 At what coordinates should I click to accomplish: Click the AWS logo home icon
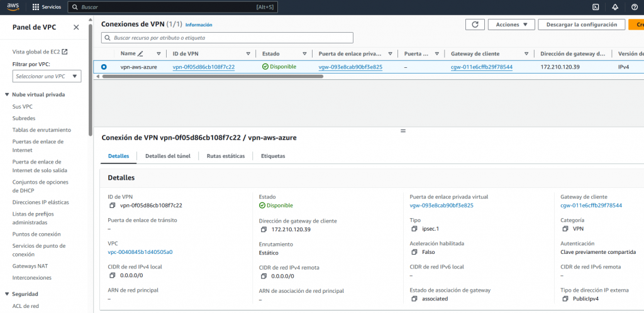click(x=13, y=7)
